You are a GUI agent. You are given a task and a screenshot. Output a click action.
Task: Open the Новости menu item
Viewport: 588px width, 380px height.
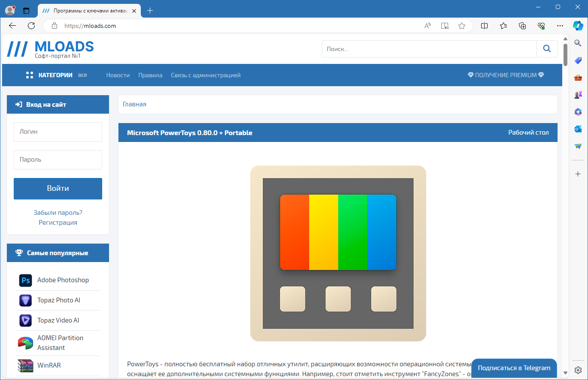[x=118, y=75]
